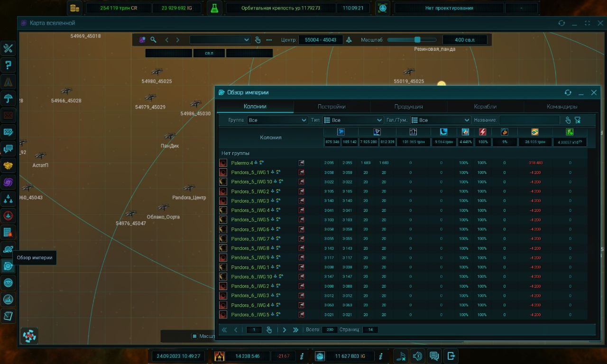Click the ПанДик system on map
Viewport: 607px width, 364px height.
pos(169,136)
